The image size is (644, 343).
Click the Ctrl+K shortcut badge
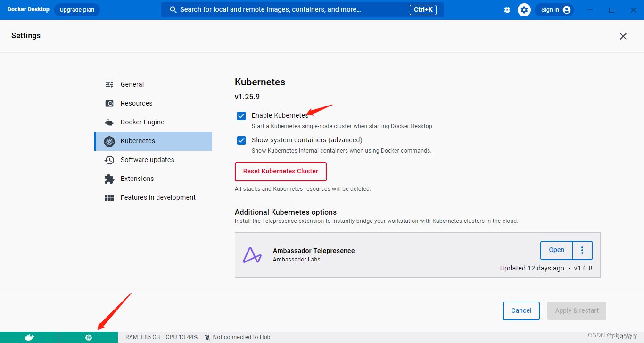(x=423, y=9)
